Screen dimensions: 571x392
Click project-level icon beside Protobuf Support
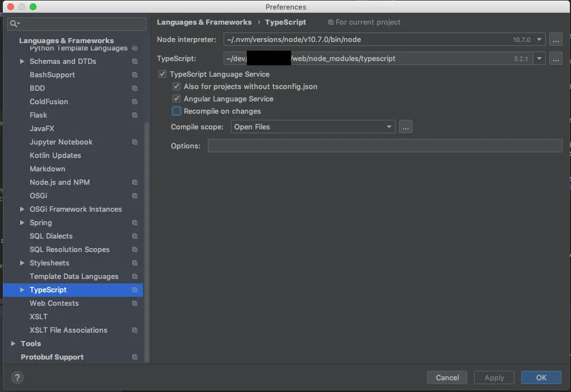pos(134,357)
